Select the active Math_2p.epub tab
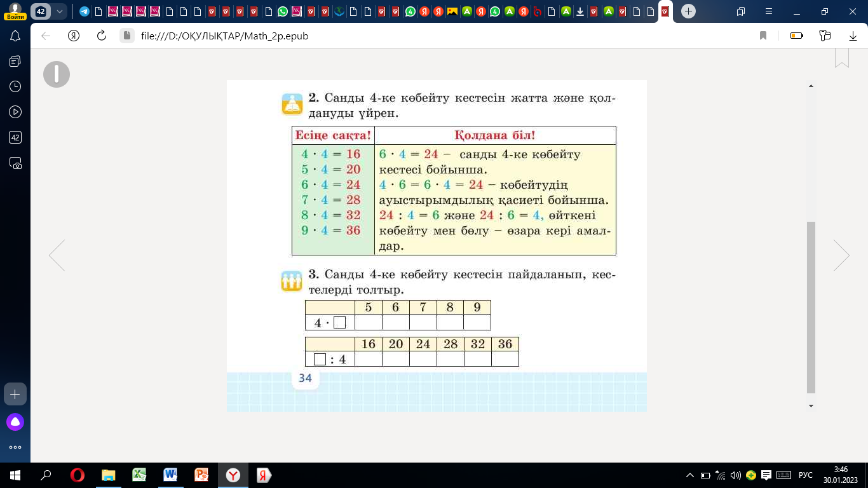Viewport: 868px width, 488px height. (x=665, y=11)
